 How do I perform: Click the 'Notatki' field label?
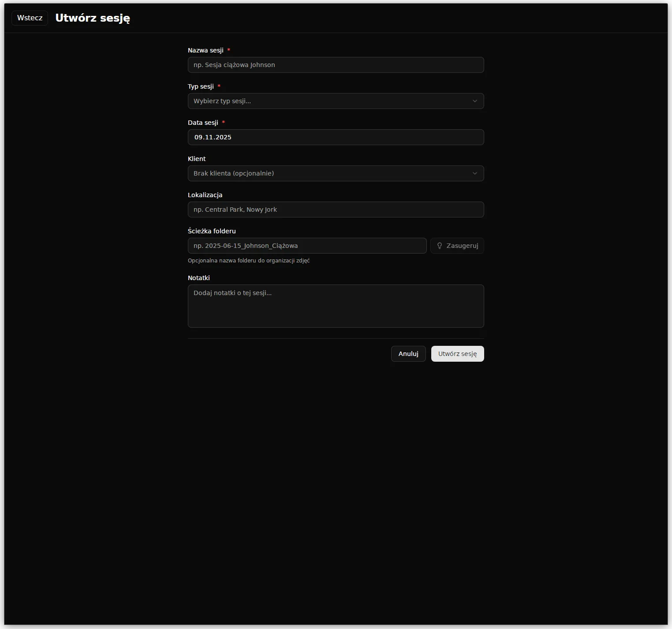pyautogui.click(x=199, y=278)
